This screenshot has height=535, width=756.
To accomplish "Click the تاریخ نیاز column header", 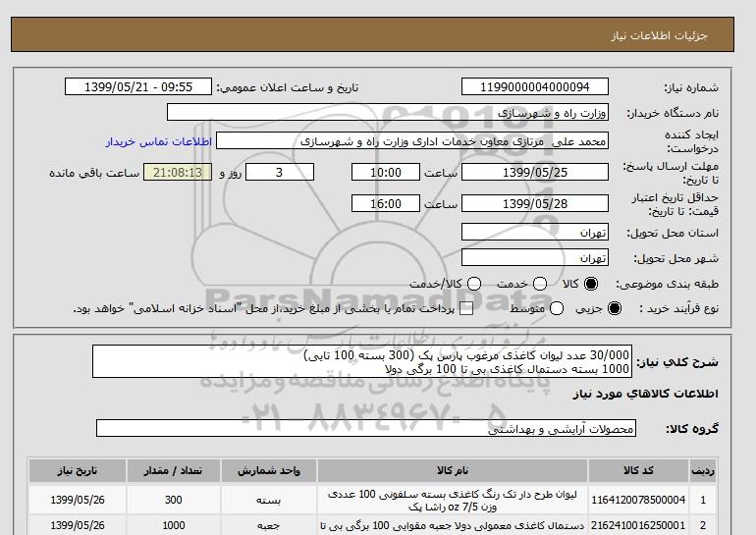I will (x=78, y=470).
